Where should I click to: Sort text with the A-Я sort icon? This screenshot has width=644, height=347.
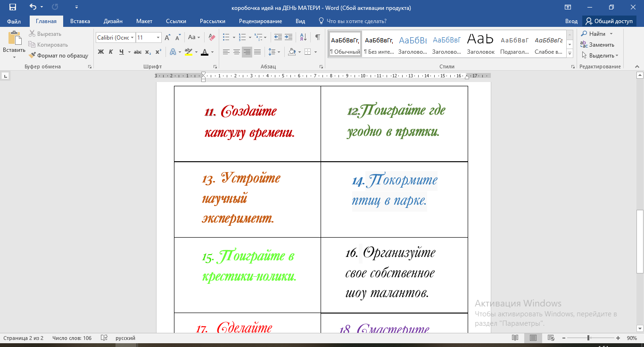click(303, 37)
